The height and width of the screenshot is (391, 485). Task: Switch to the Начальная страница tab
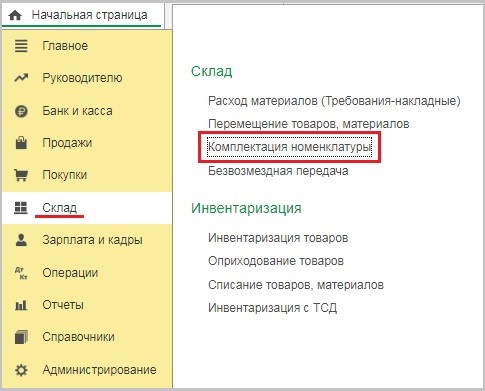point(82,15)
